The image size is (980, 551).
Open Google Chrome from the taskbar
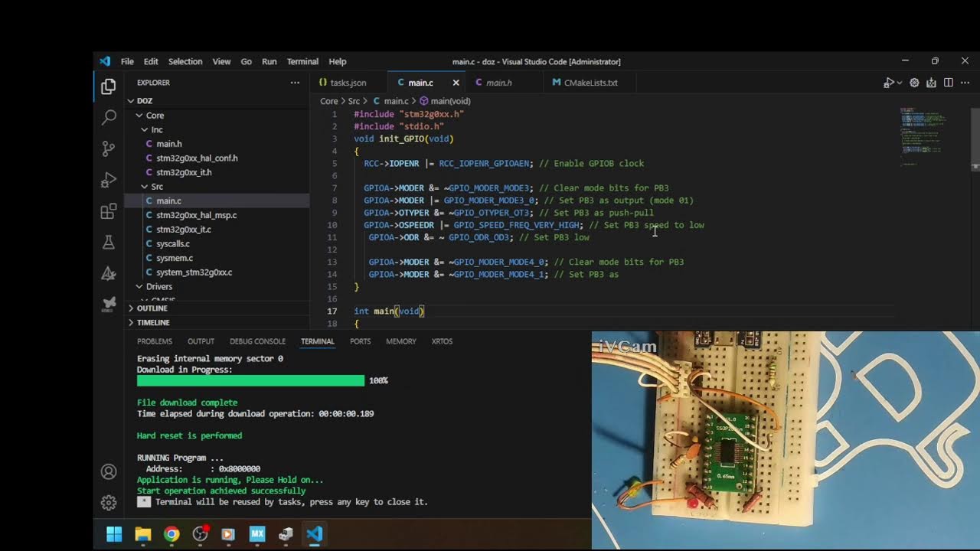pyautogui.click(x=171, y=534)
